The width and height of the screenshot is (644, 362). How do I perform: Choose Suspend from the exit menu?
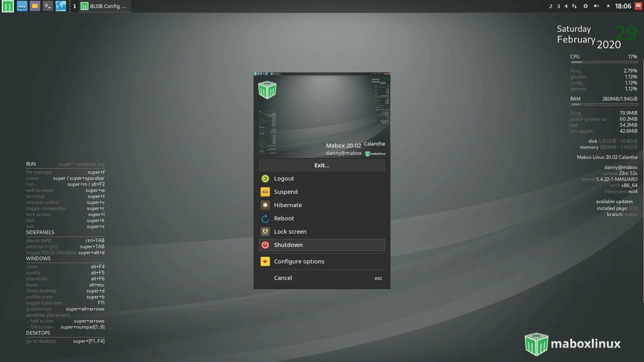coord(322,192)
